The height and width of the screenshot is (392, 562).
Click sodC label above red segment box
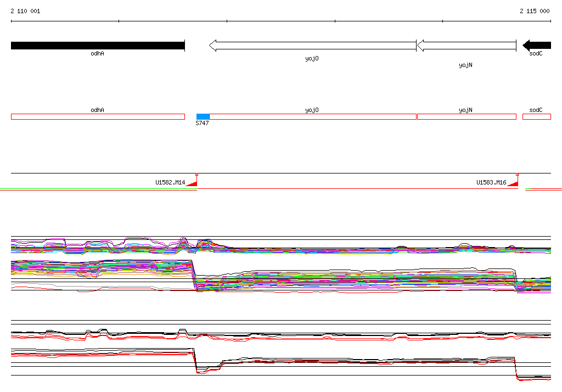point(536,110)
